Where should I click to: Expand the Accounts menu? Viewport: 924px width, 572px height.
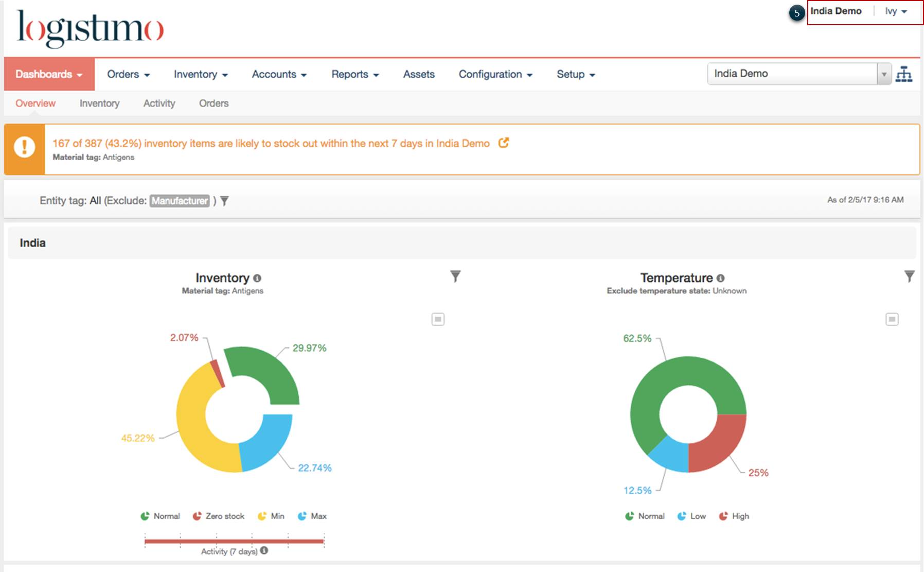click(x=279, y=74)
